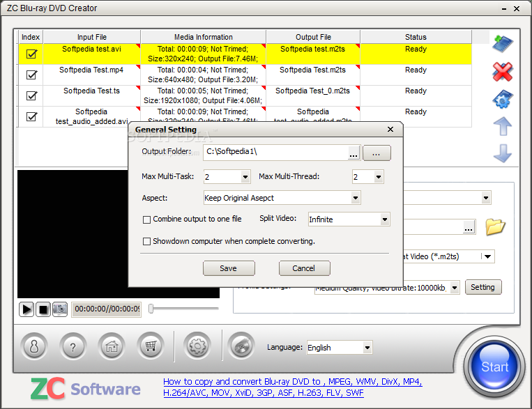Open the output format dropdown showing (*.m2ts)

tap(487, 256)
